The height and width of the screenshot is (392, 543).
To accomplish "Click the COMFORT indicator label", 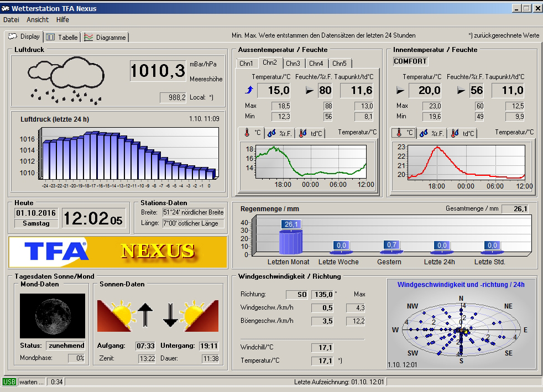I will [410, 61].
